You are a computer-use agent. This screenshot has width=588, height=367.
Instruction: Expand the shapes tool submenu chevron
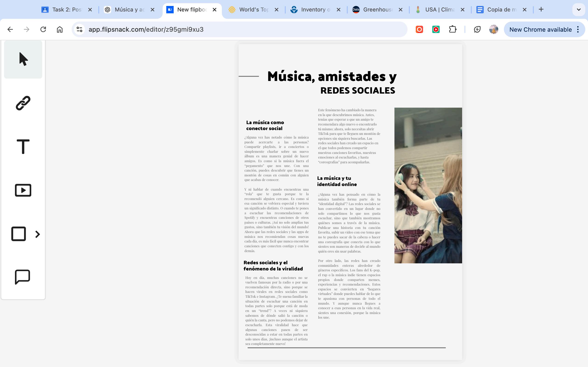click(x=37, y=234)
